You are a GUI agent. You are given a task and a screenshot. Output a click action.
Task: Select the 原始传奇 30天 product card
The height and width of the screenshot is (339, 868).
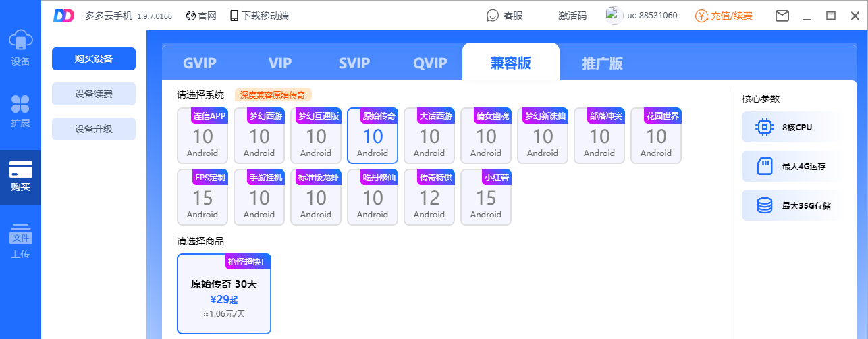click(224, 294)
